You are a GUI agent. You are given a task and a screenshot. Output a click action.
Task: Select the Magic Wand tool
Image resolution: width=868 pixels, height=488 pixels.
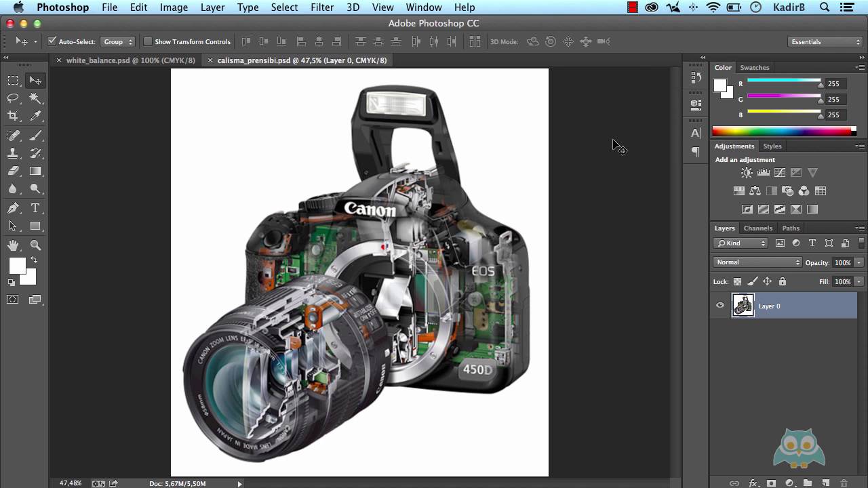pyautogui.click(x=35, y=98)
